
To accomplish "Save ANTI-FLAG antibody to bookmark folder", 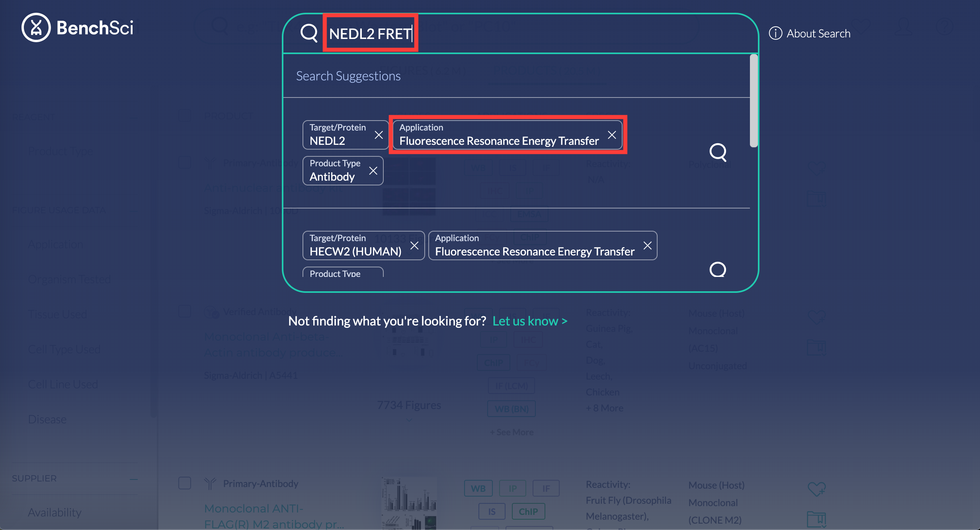I will tap(816, 520).
